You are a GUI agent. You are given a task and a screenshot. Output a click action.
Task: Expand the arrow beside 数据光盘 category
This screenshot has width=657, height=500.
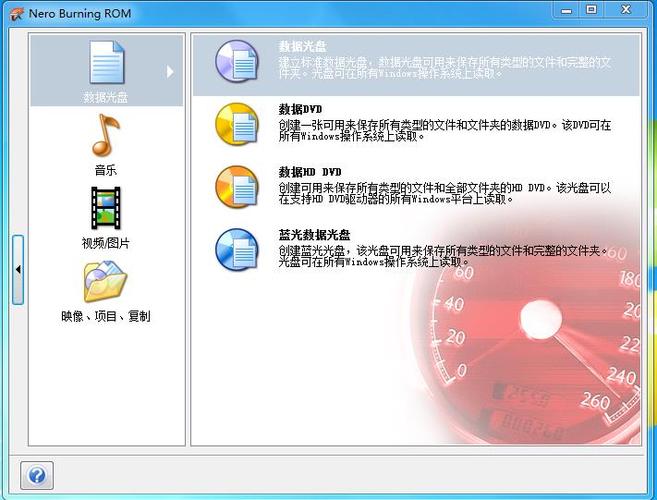point(170,71)
